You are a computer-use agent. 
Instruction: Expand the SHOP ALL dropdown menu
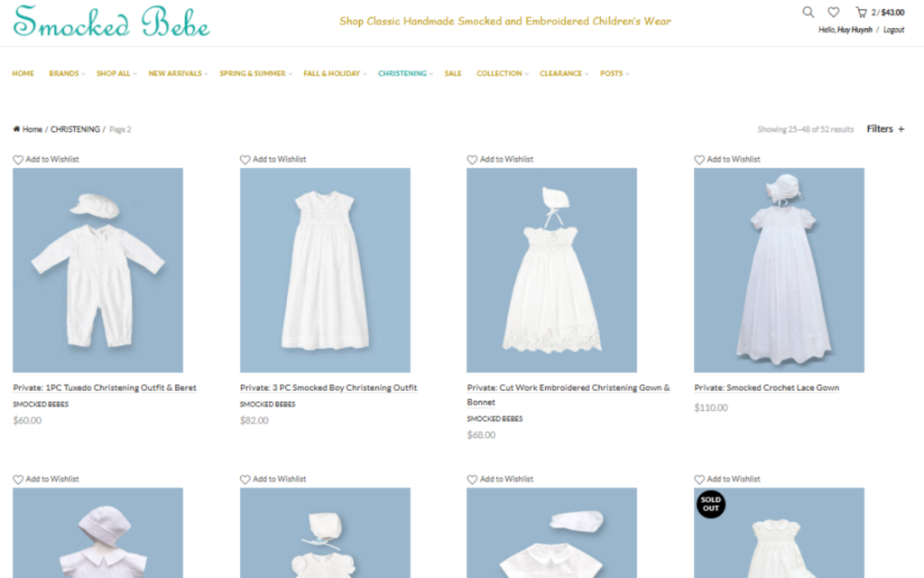click(116, 73)
